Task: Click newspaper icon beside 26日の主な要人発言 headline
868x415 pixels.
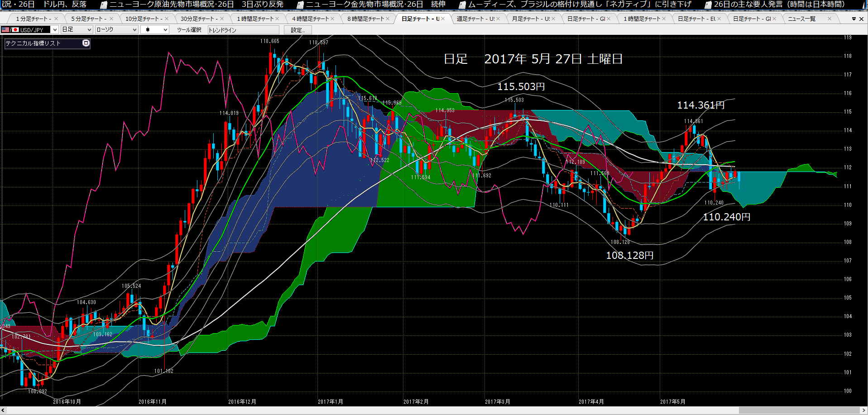Action: coord(708,5)
